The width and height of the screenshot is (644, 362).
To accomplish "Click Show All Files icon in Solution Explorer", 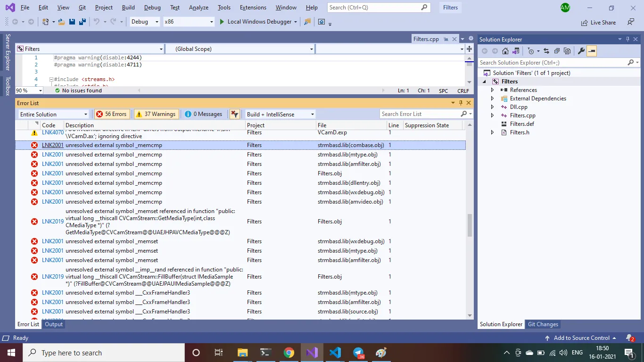I will tap(567, 51).
